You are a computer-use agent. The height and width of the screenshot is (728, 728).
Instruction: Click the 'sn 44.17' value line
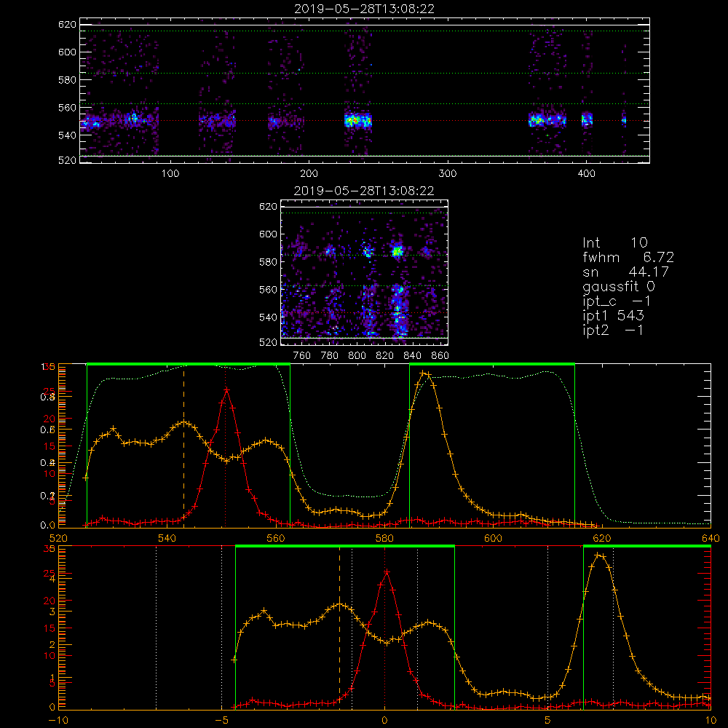(x=626, y=272)
